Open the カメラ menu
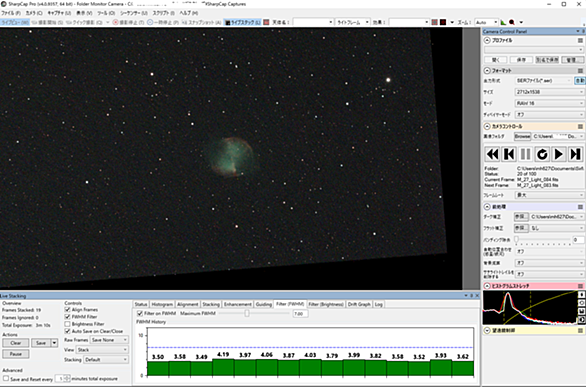586x387 pixels. (x=34, y=13)
